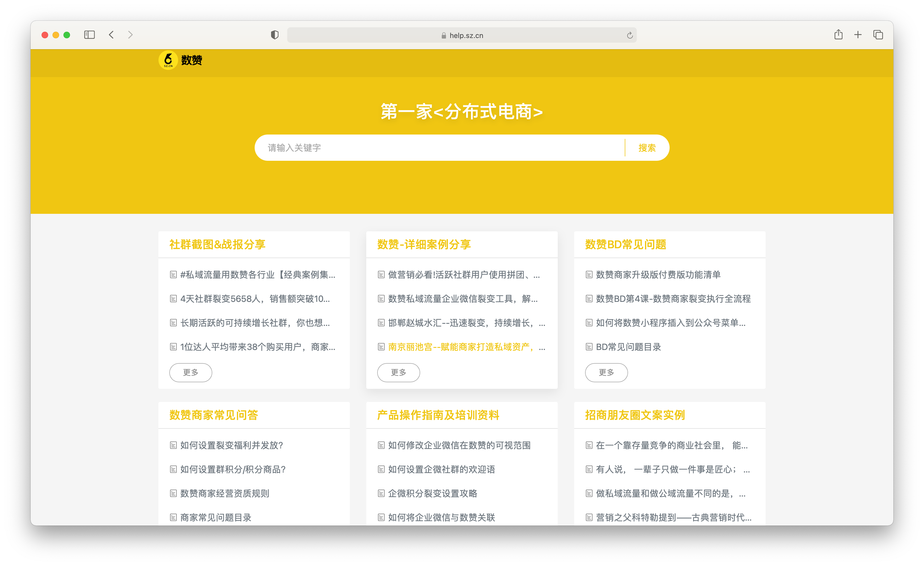
Task: Open a new tab with plus icon
Action: 858,35
